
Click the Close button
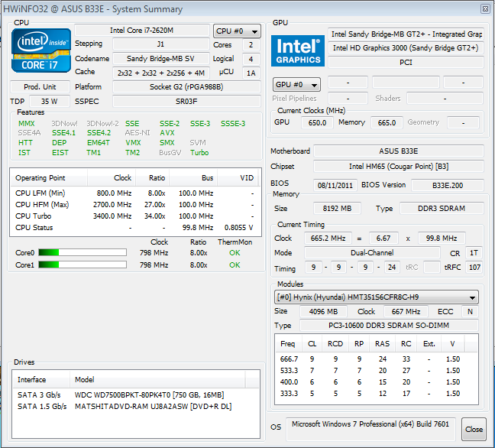[x=474, y=429]
